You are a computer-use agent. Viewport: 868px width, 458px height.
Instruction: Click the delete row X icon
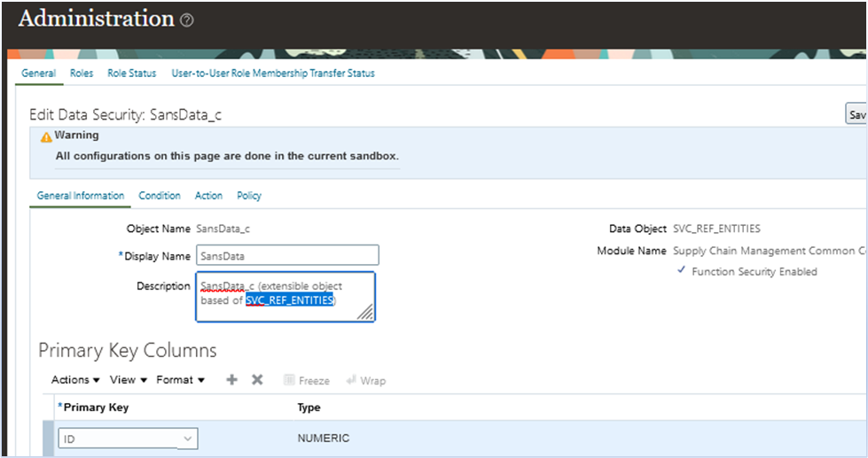(x=257, y=379)
